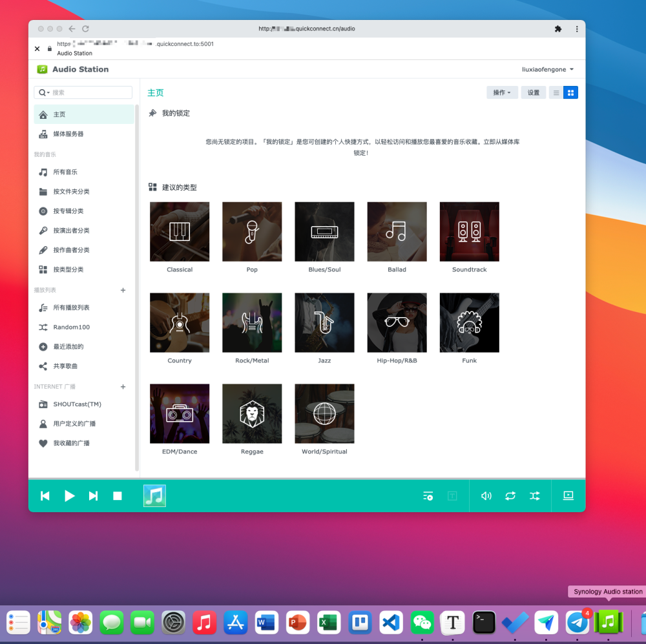Start playback with the play button
This screenshot has width=646, height=644.
coord(69,495)
